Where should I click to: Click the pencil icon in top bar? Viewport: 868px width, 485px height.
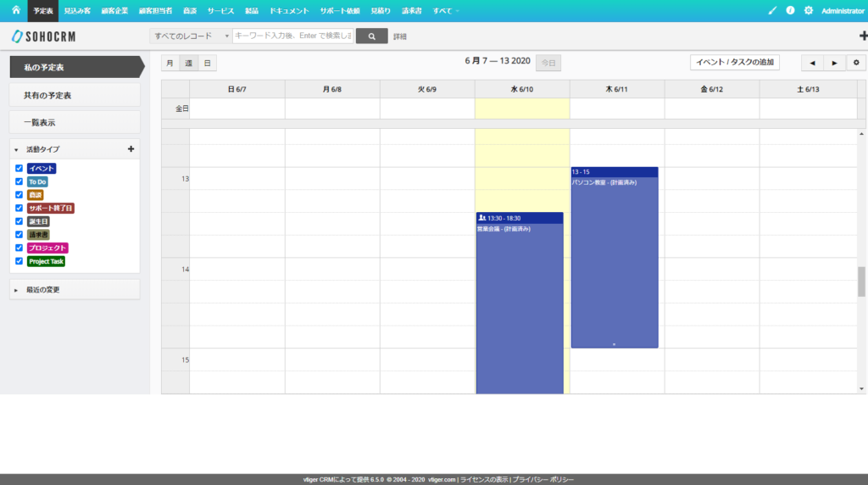tap(771, 10)
